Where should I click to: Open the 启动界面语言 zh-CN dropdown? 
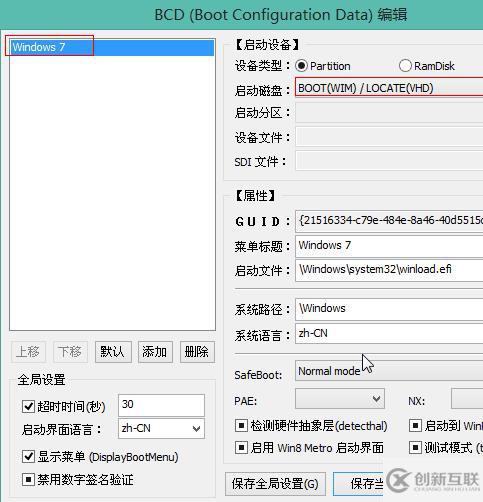161,428
